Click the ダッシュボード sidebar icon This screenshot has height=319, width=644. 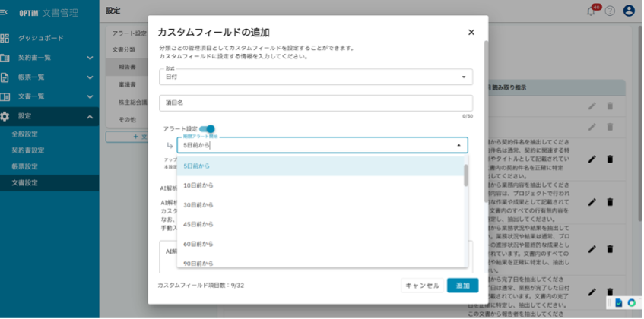click(5, 38)
